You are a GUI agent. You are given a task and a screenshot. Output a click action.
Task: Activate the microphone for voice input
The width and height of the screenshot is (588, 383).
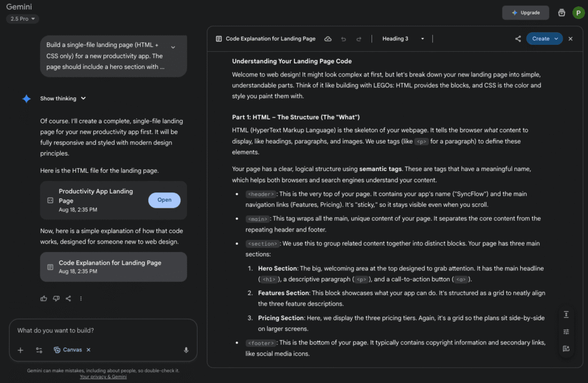click(x=185, y=350)
